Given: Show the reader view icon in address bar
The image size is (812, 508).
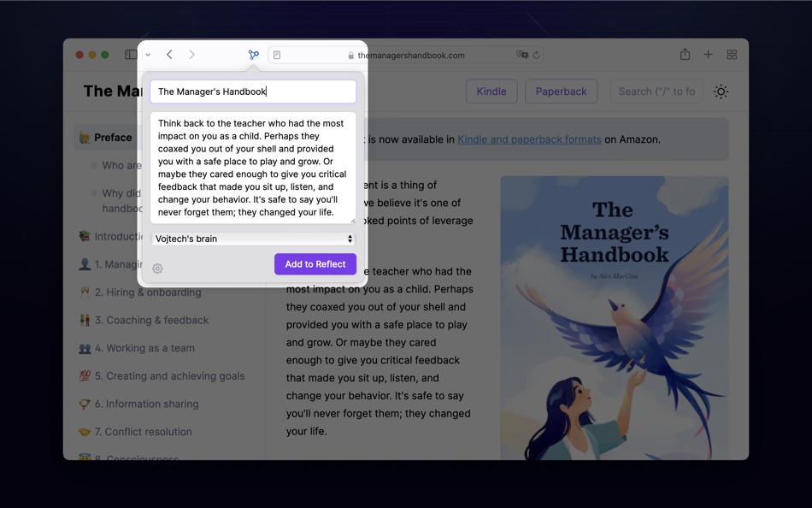Looking at the screenshot, I should point(277,55).
